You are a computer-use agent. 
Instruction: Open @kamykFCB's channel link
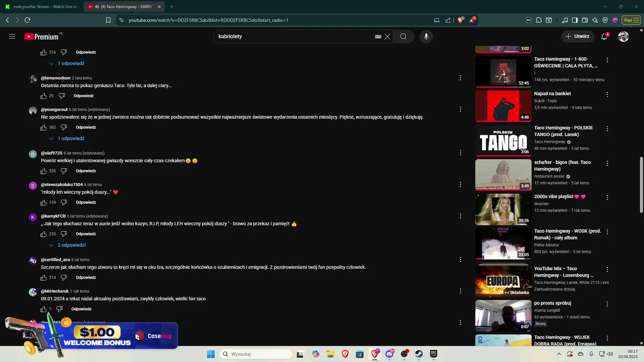(x=53, y=216)
